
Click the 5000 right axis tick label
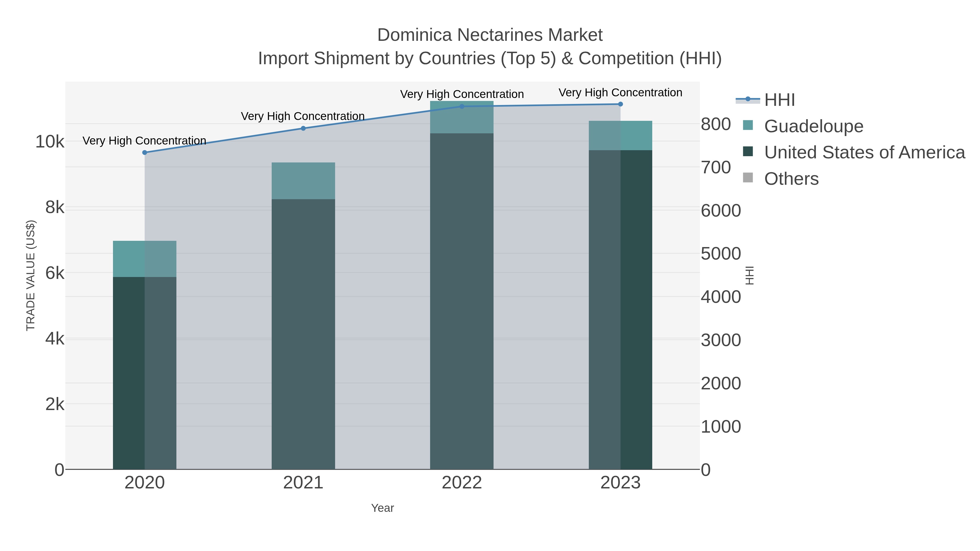tap(721, 254)
